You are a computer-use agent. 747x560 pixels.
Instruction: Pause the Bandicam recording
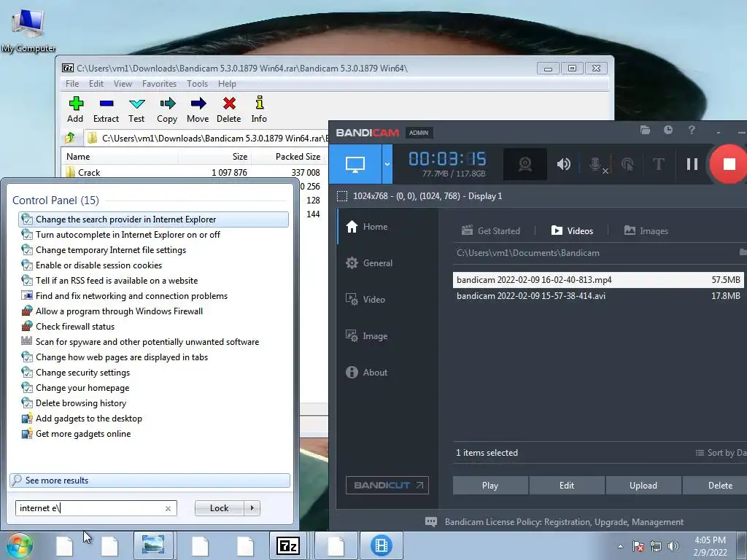(x=692, y=164)
